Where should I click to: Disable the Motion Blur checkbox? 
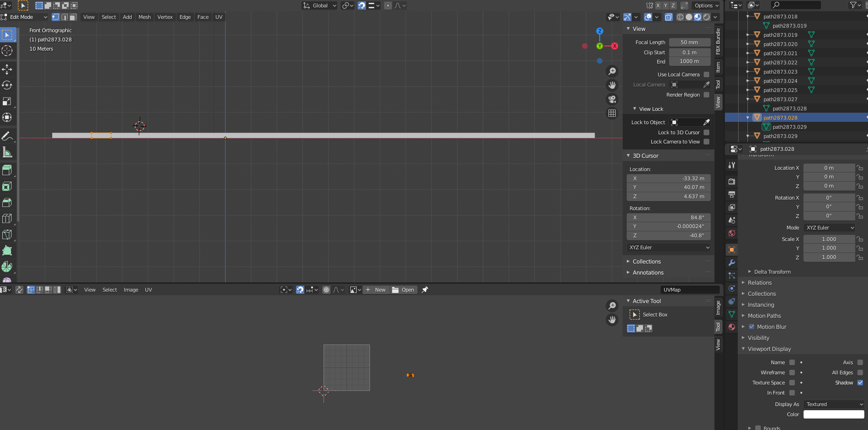click(x=752, y=327)
